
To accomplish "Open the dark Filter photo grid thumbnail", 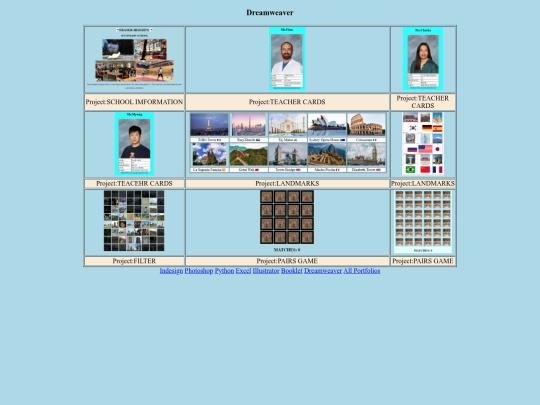I will pos(134,220).
